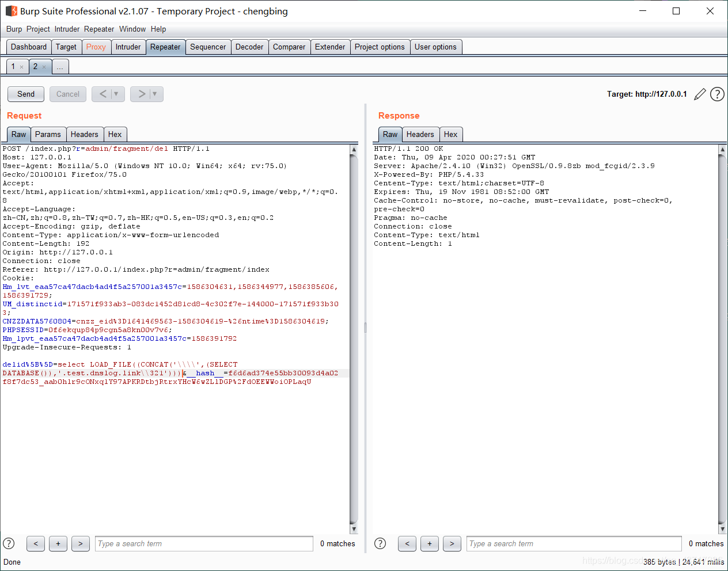Click the Send button
Viewport: 728px width, 571px height.
(x=26, y=94)
